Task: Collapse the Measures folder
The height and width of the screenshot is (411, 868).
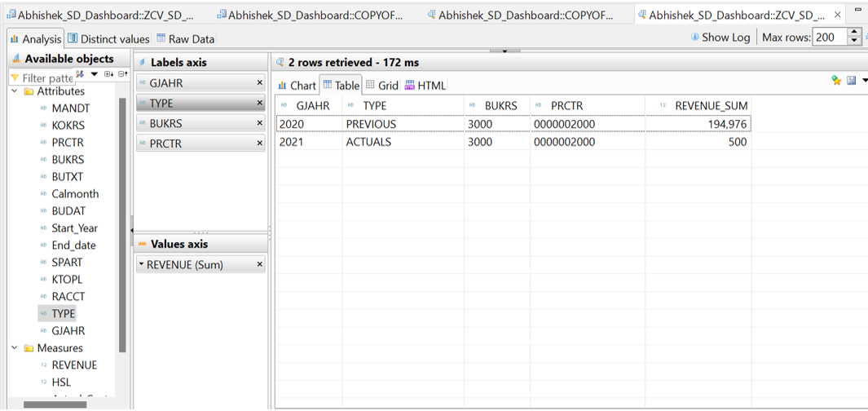Action: pos(15,348)
